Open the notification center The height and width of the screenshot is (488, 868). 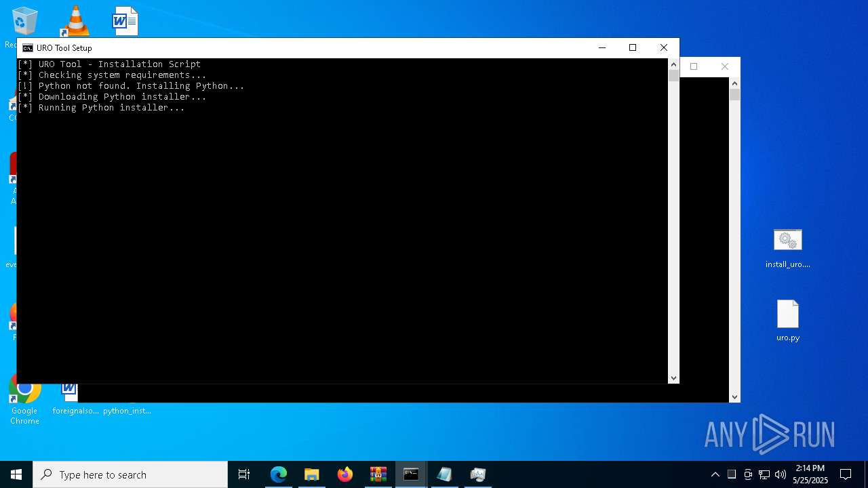846,474
